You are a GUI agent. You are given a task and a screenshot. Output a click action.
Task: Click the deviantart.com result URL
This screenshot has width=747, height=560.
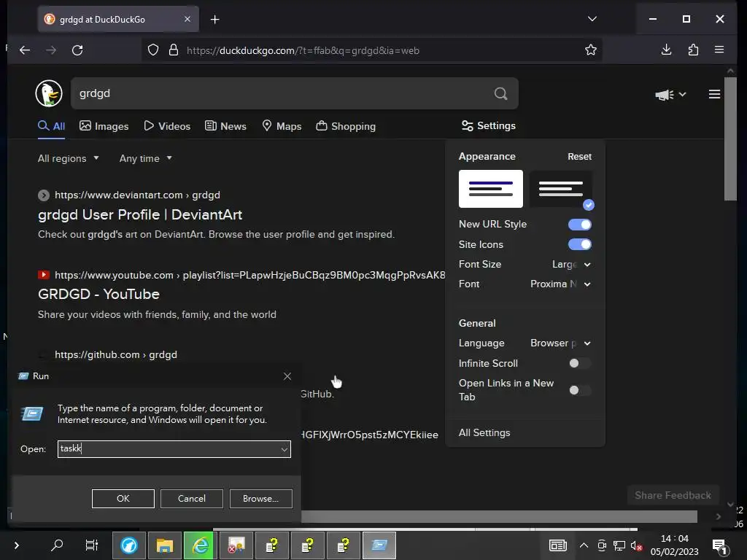tap(137, 195)
